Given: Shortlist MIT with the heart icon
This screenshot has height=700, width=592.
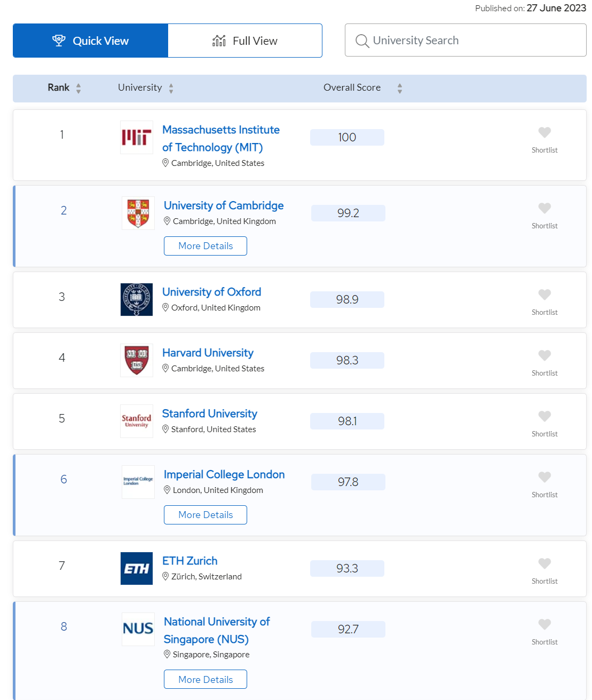Looking at the screenshot, I should coord(544,132).
